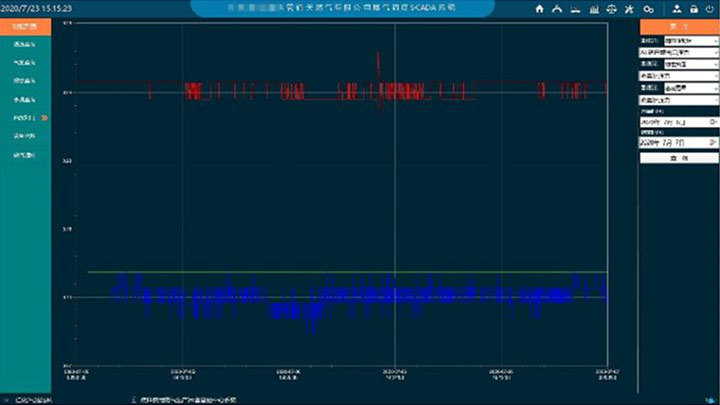The width and height of the screenshot is (720, 405).
Task: Click the small icon in the bottom-right corner
Action: point(711,400)
